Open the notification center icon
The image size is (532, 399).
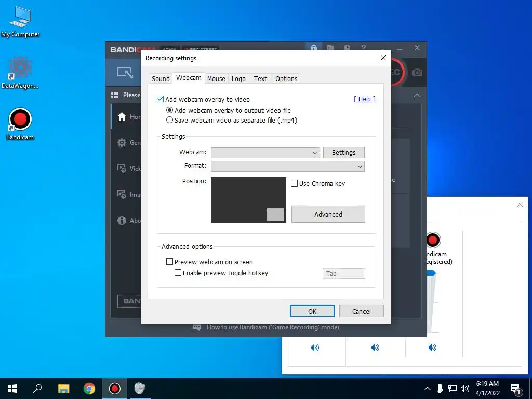[515, 389]
